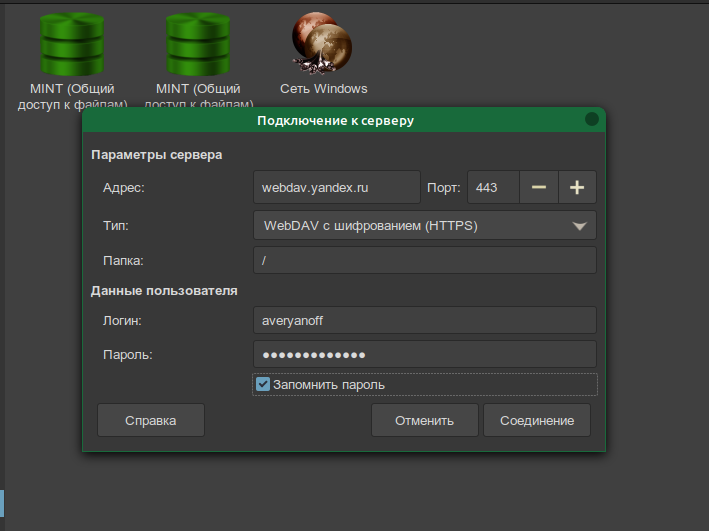
Task: Click the Папка folder input field
Action: coord(425,261)
